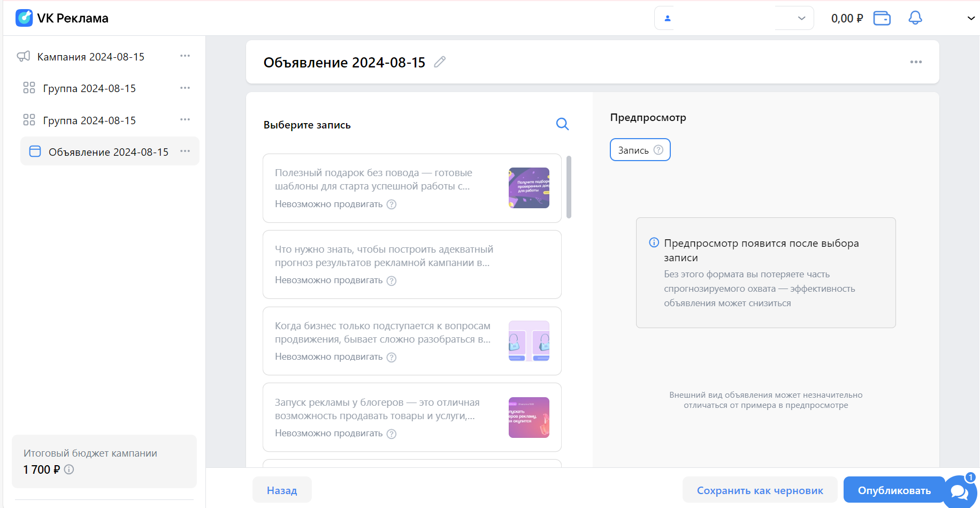This screenshot has height=508, width=980.
Task: Click help icon on 'Запуск рекламы у блогеров' post
Action: 392,434
